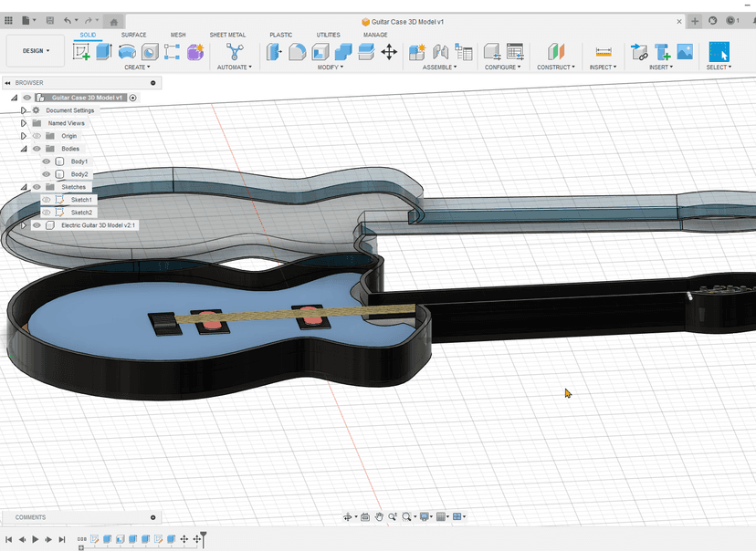Open the MODIFY menu
Screen dimensions: 756x551
pos(329,68)
